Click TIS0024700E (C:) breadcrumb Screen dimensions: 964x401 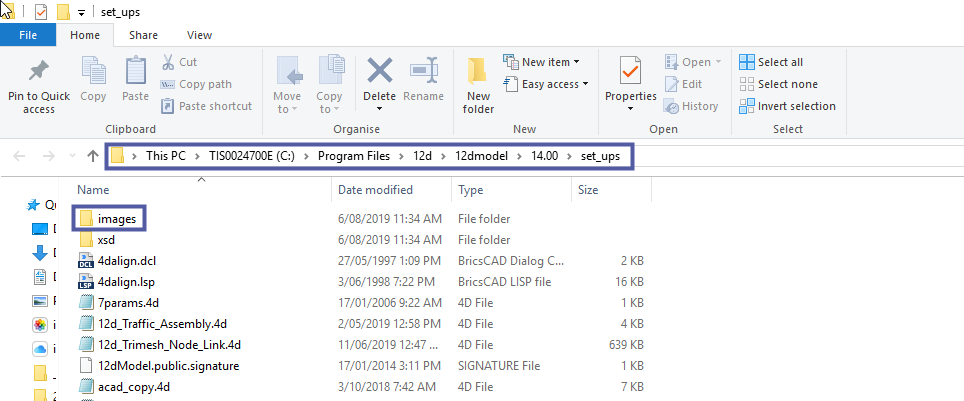[x=251, y=156]
